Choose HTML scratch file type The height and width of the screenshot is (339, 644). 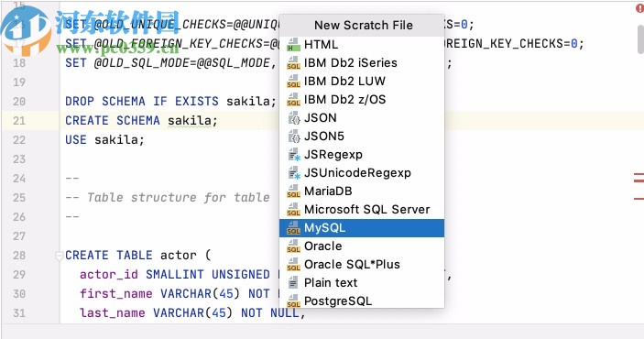click(x=362, y=44)
